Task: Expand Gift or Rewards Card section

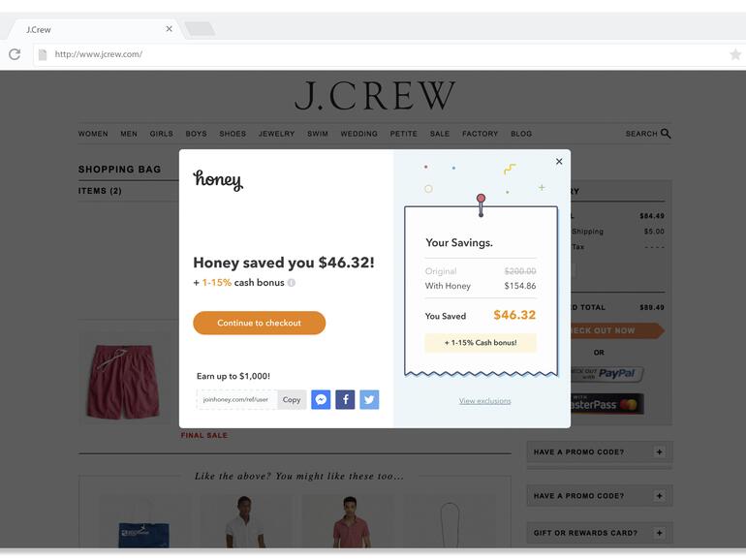Action: pos(659,533)
